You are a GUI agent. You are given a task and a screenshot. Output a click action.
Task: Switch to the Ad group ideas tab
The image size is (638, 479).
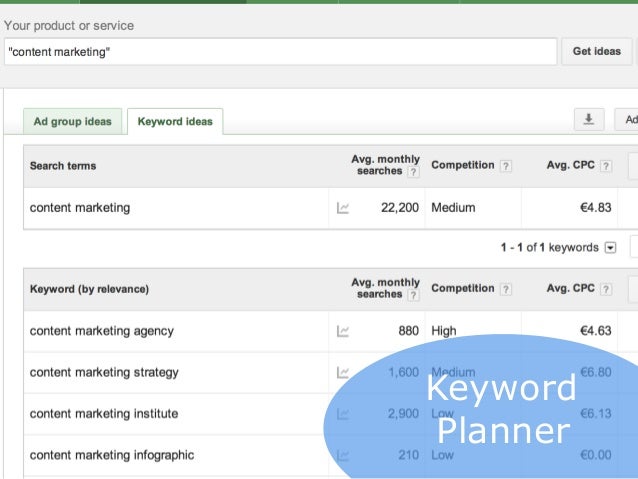click(72, 121)
